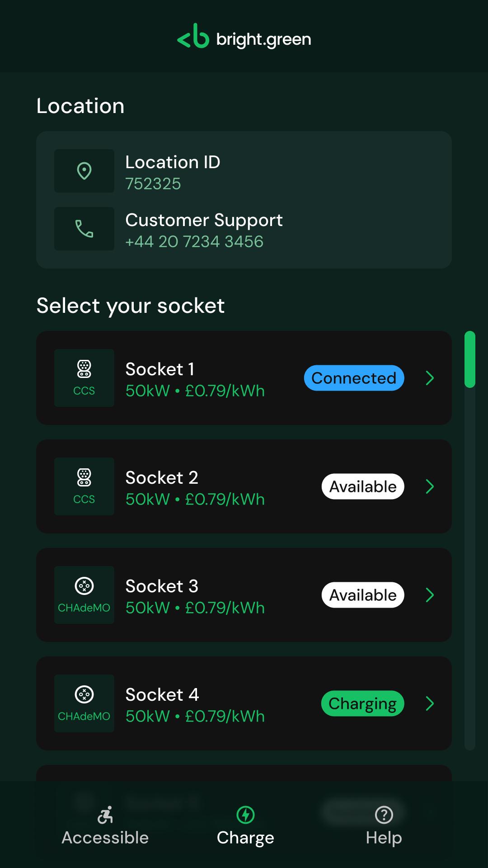
Task: Switch to the Accessible tab label
Action: click(105, 838)
